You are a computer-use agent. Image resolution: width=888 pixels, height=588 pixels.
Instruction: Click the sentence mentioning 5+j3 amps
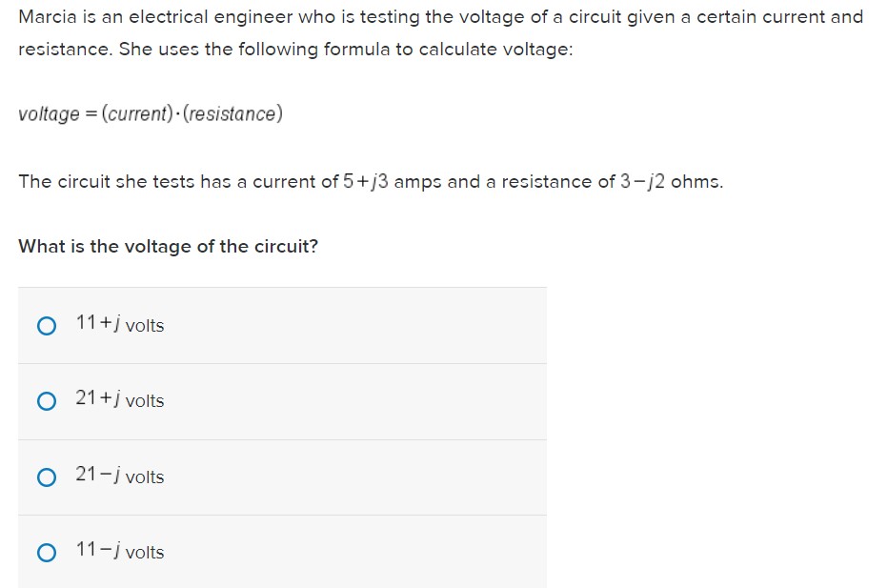tap(370, 181)
